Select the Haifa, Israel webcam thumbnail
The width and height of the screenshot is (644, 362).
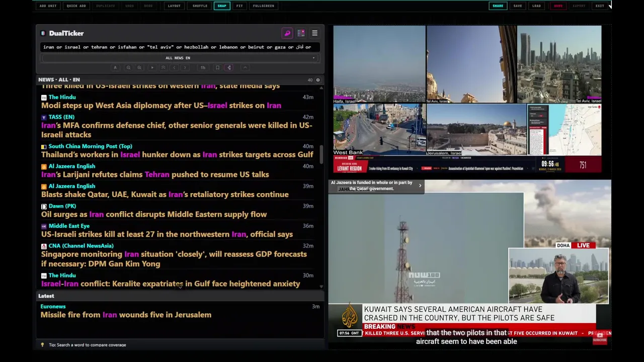point(379,64)
